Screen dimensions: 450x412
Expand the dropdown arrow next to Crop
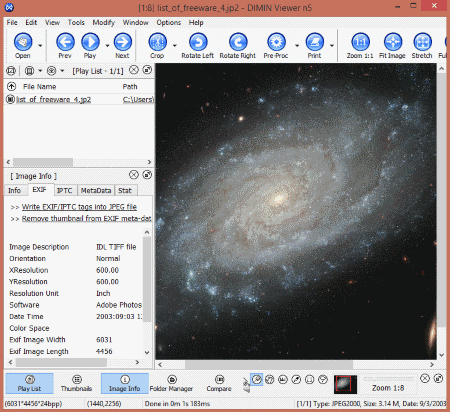tap(175, 45)
